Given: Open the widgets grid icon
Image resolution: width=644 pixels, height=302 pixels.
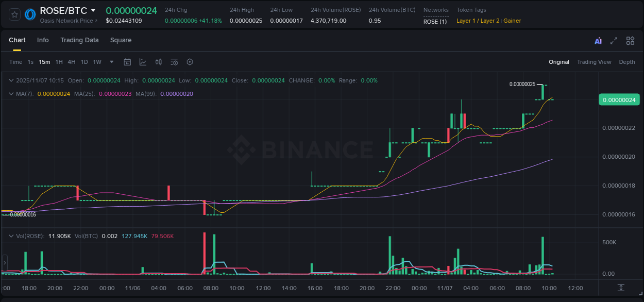Looking at the screenshot, I should [x=630, y=40].
